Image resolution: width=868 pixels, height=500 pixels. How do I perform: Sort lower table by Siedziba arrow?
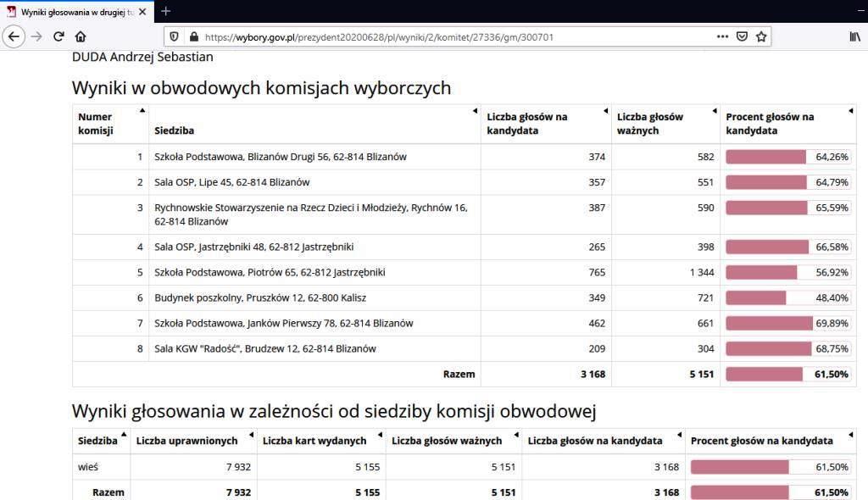click(124, 434)
